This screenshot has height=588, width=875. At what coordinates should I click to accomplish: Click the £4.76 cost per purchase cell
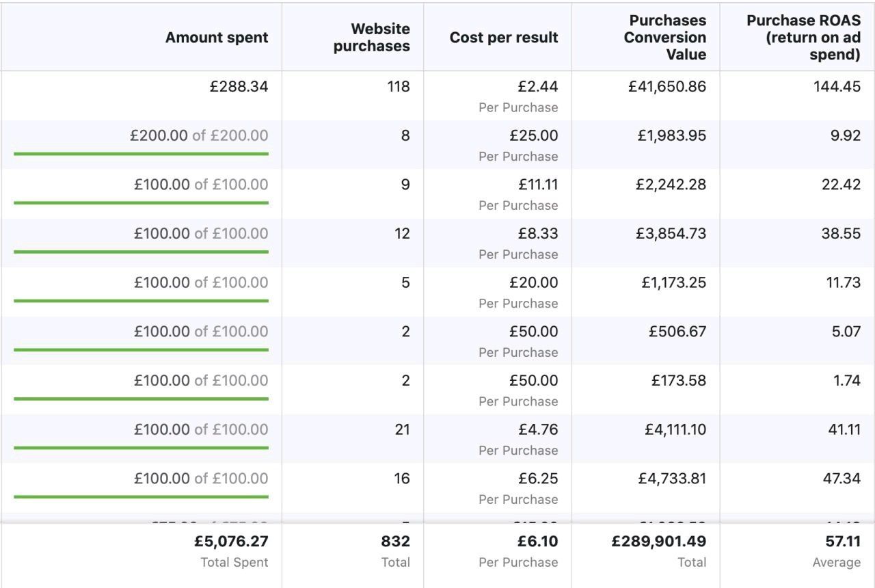[x=537, y=429]
